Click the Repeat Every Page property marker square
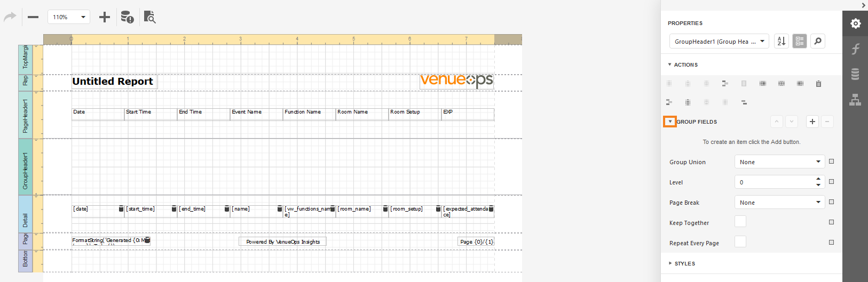 click(831, 243)
